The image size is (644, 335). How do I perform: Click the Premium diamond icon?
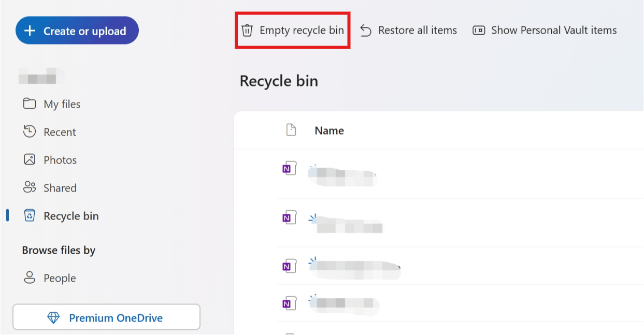[x=53, y=318]
